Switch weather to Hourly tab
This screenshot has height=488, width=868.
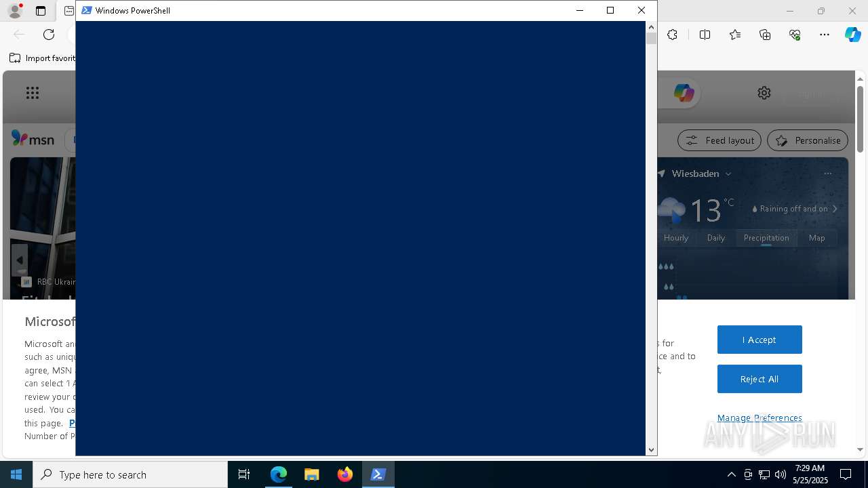click(x=676, y=238)
